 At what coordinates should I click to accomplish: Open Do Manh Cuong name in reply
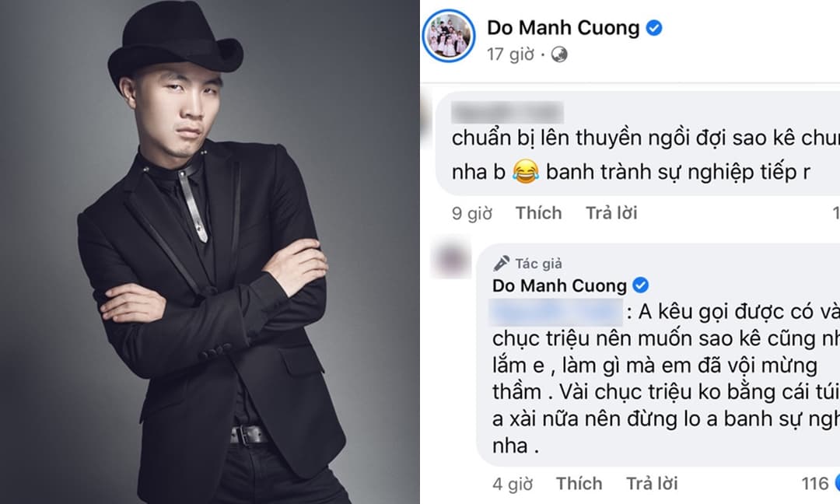tap(559, 285)
